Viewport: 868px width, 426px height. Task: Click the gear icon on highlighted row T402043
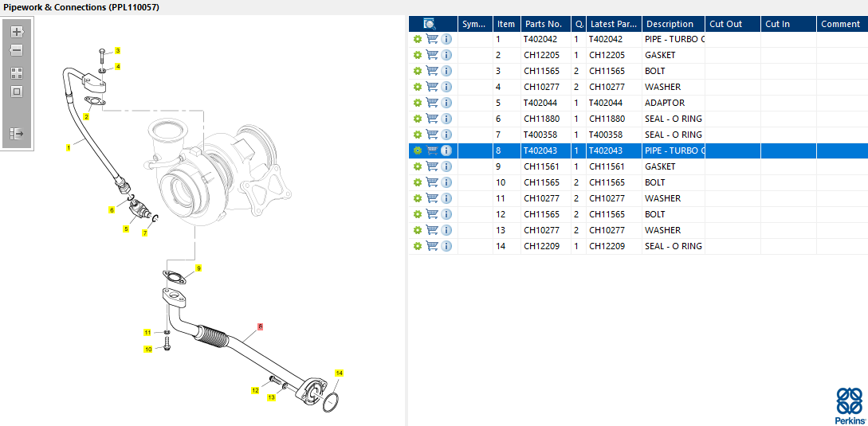pyautogui.click(x=418, y=150)
